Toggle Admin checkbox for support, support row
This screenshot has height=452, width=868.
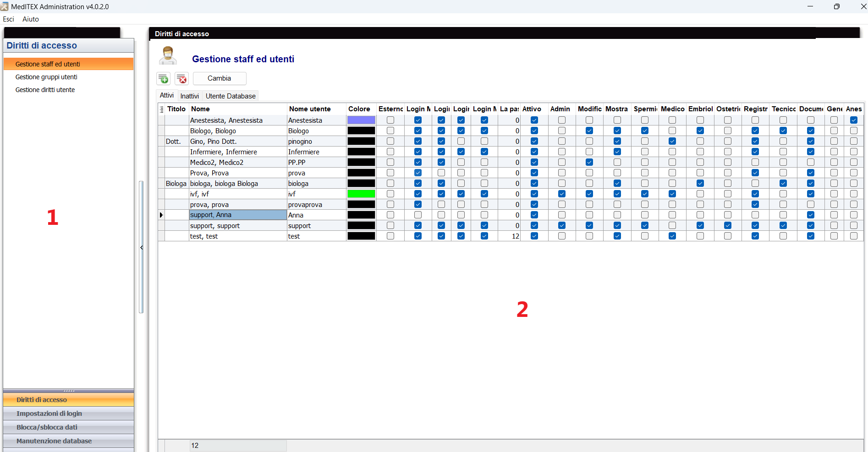tap(562, 225)
